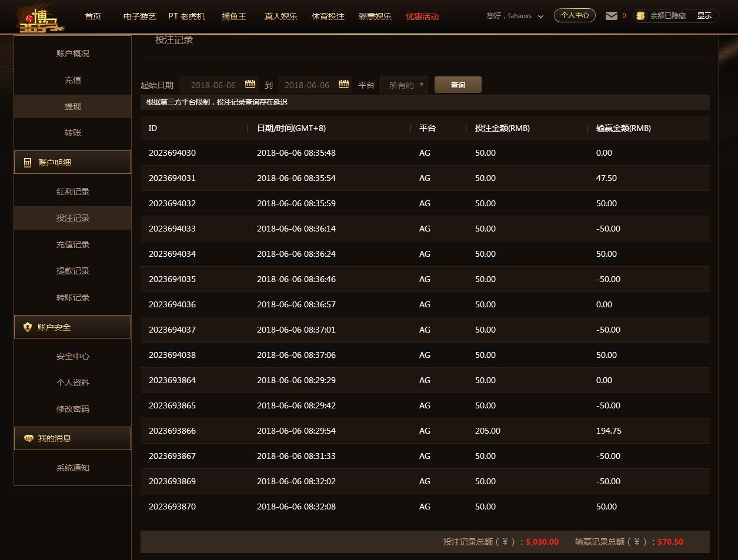Viewport: 738px width, 560px height.
Task: Go to 首页 home page
Action: pyautogui.click(x=93, y=16)
